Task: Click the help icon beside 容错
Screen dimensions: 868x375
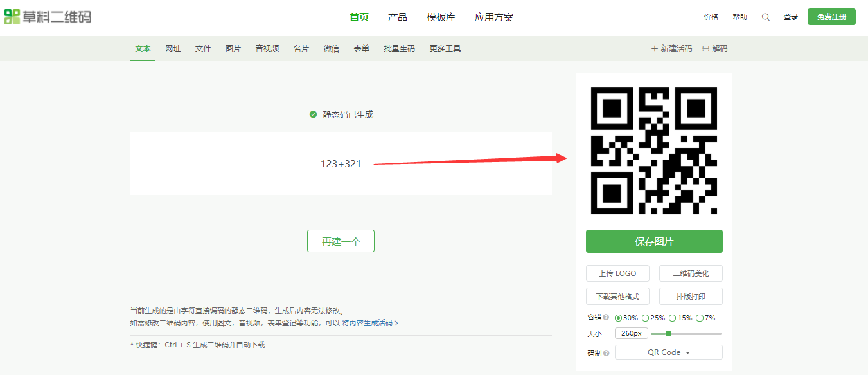Action: tap(606, 318)
